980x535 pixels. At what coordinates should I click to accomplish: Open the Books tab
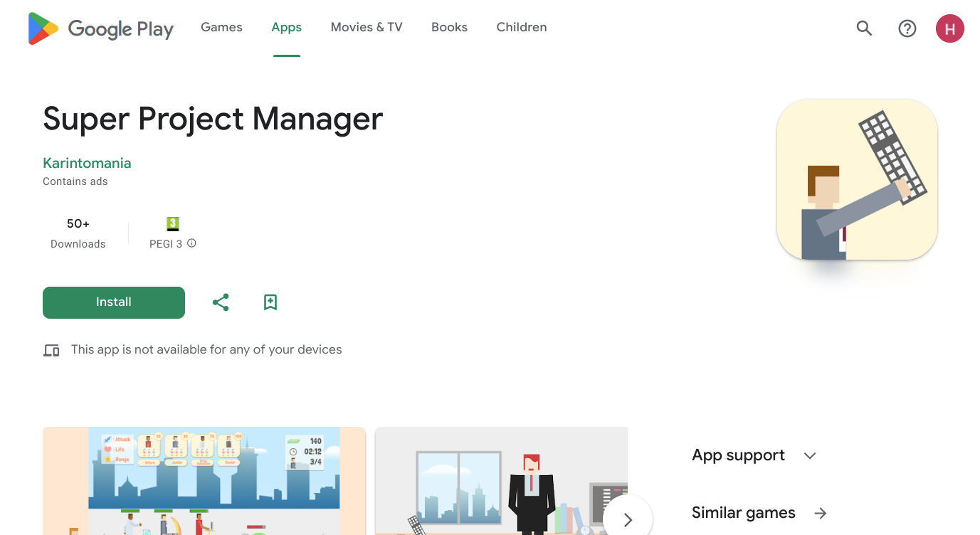click(x=449, y=27)
